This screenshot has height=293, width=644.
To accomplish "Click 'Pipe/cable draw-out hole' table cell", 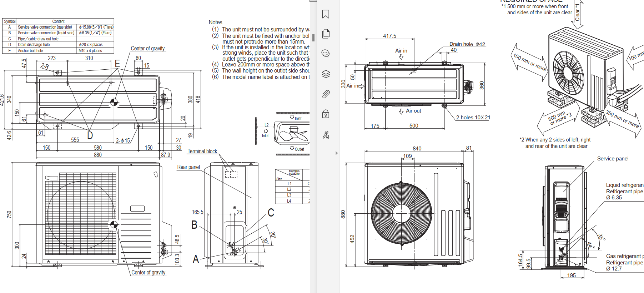I will tap(46, 39).
